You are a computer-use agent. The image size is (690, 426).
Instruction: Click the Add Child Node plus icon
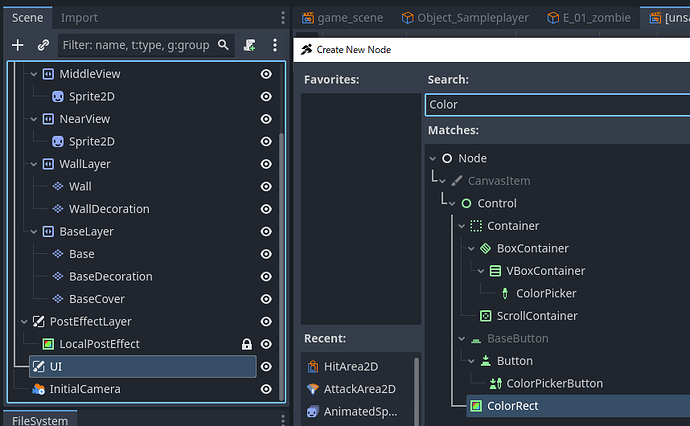click(17, 45)
